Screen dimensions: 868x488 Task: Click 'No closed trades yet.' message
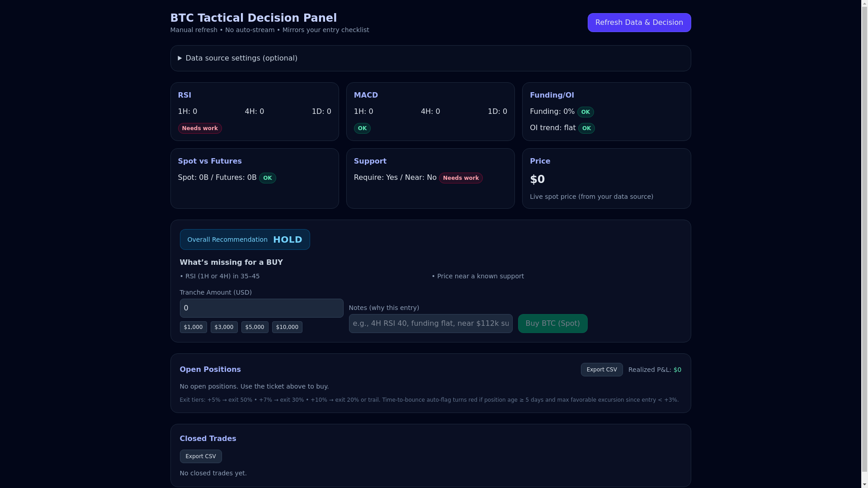point(213,473)
